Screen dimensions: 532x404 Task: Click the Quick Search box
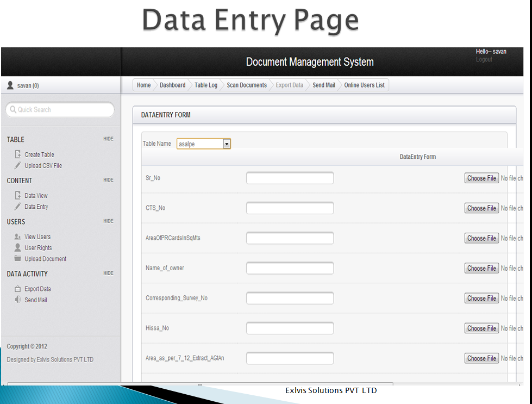60,110
